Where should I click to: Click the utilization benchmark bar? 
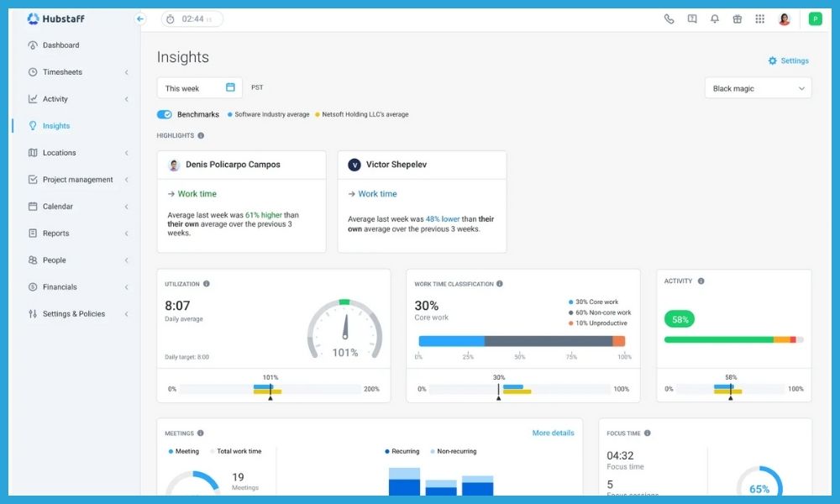point(270,390)
